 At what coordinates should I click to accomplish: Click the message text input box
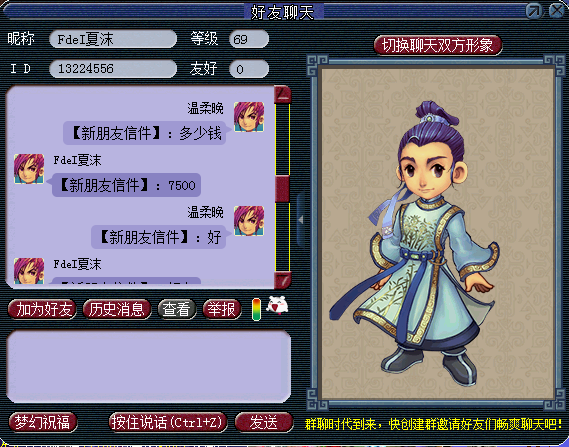pyautogui.click(x=148, y=366)
